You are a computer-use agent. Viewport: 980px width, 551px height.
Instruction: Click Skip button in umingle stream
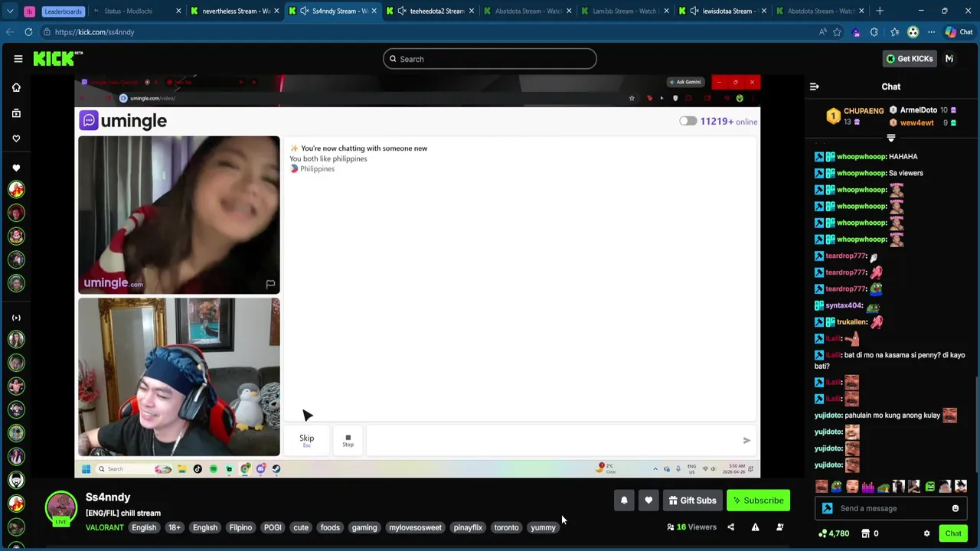306,440
